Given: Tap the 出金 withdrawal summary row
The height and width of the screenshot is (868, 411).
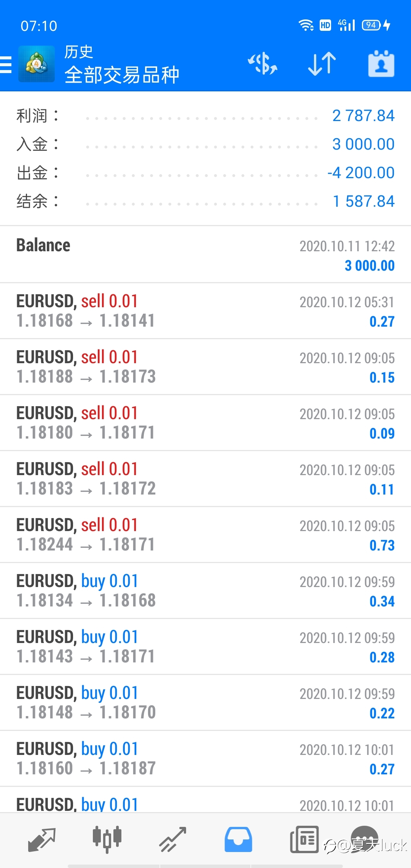Looking at the screenshot, I should pyautogui.click(x=205, y=173).
